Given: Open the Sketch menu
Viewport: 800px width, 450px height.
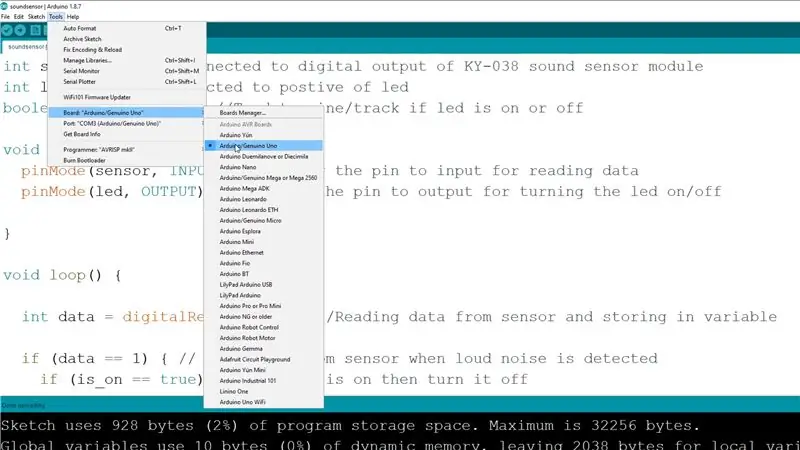Looking at the screenshot, I should 36,17.
